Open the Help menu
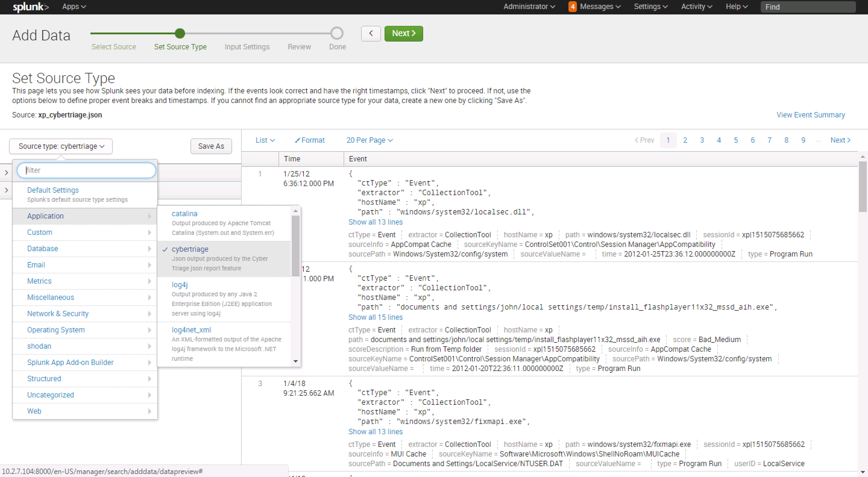 click(x=737, y=7)
